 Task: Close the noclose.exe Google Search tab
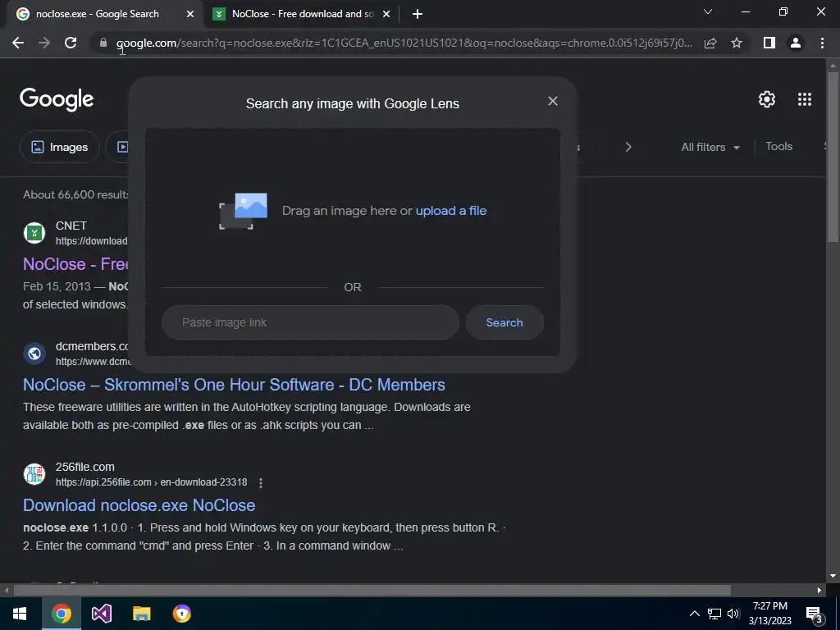coord(190,14)
